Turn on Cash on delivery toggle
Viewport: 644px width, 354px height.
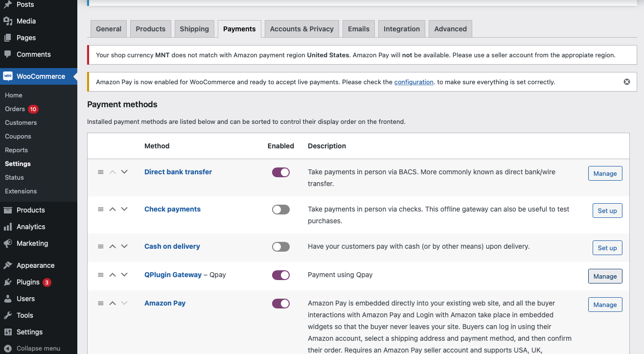(x=281, y=247)
